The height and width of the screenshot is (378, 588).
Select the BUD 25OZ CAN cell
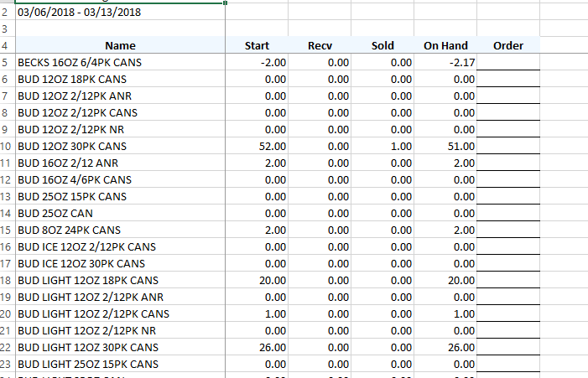point(121,213)
